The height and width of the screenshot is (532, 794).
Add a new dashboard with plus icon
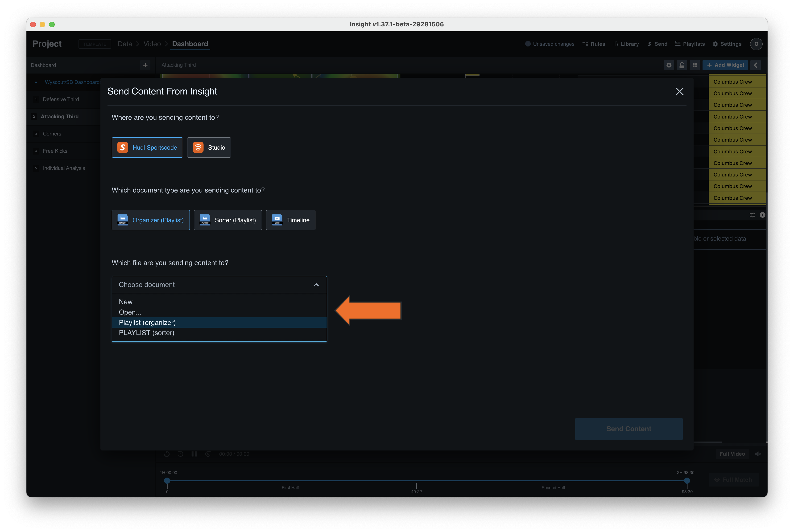click(x=145, y=65)
